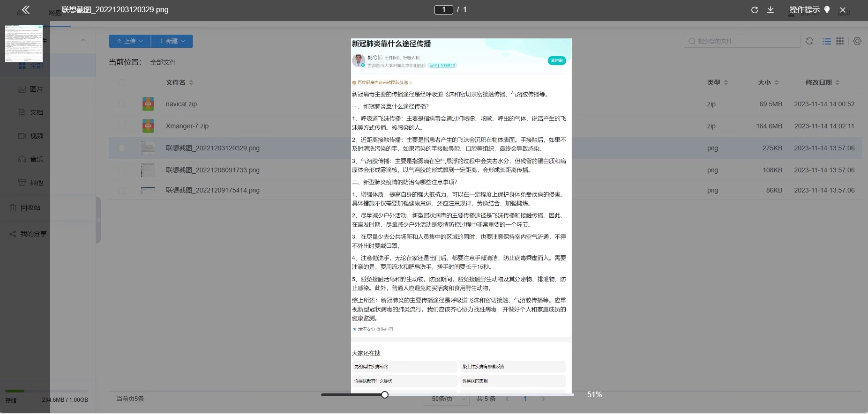Expand the 新建 new dropdown
Screen dimensions: 868x414
tap(172, 41)
